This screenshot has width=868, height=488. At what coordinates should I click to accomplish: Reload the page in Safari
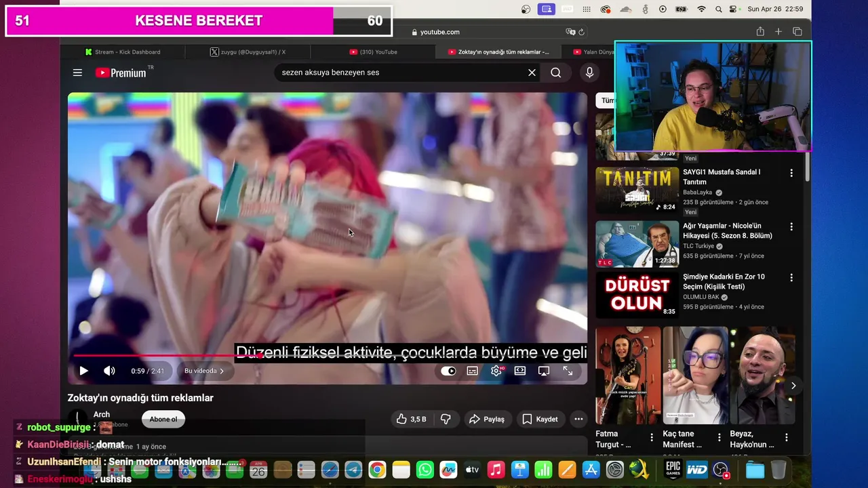pos(582,32)
